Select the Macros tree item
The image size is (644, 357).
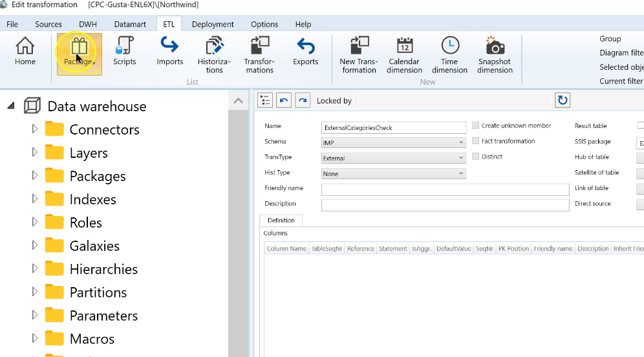point(92,339)
